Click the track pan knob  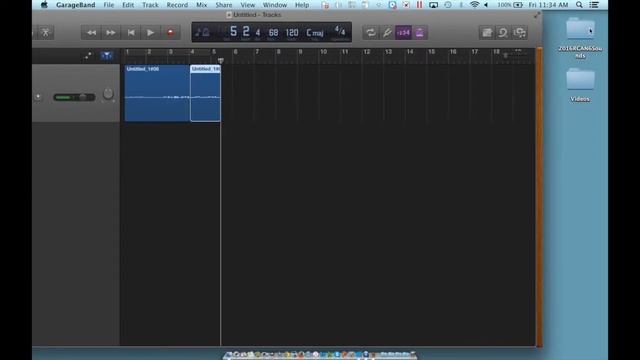(x=108, y=94)
